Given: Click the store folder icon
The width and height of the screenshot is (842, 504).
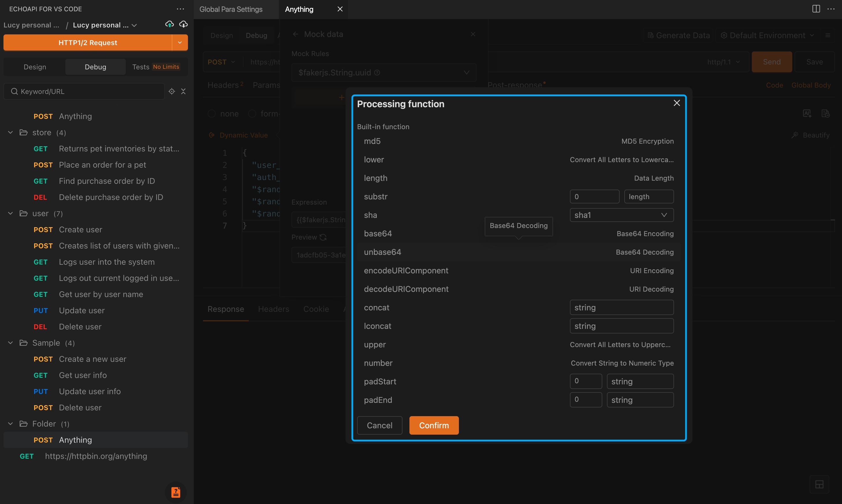Looking at the screenshot, I should [x=23, y=132].
